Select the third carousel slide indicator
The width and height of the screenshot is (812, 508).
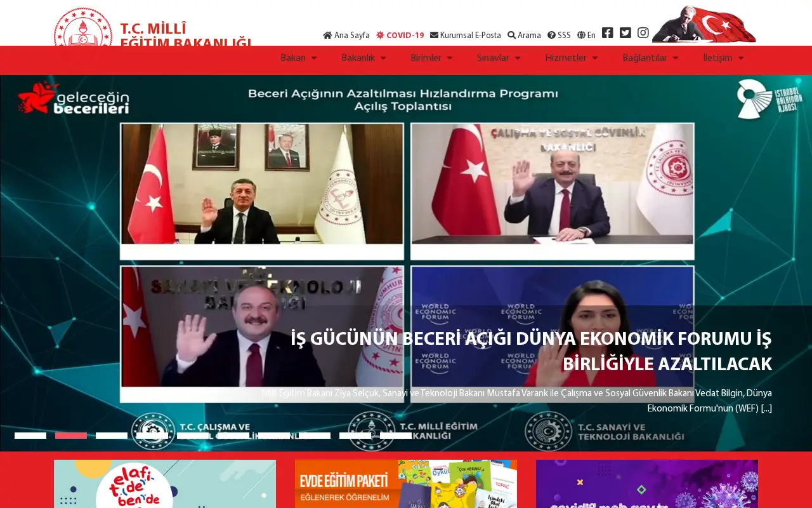[x=112, y=436]
